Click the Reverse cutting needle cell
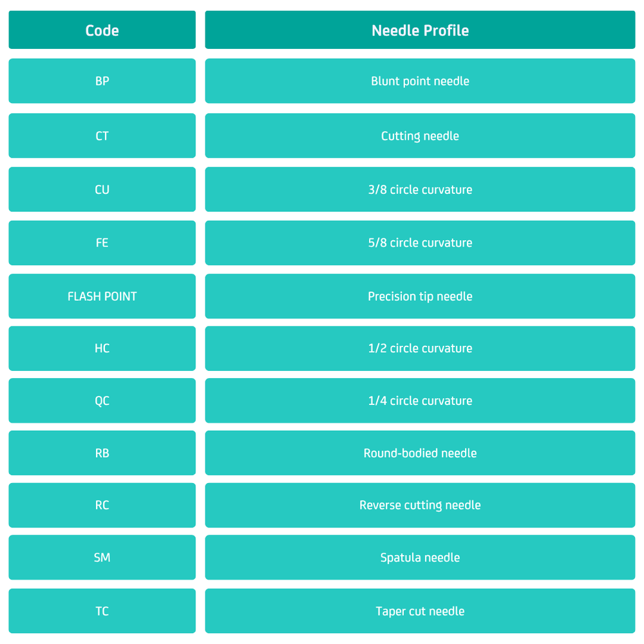 pyautogui.click(x=420, y=505)
